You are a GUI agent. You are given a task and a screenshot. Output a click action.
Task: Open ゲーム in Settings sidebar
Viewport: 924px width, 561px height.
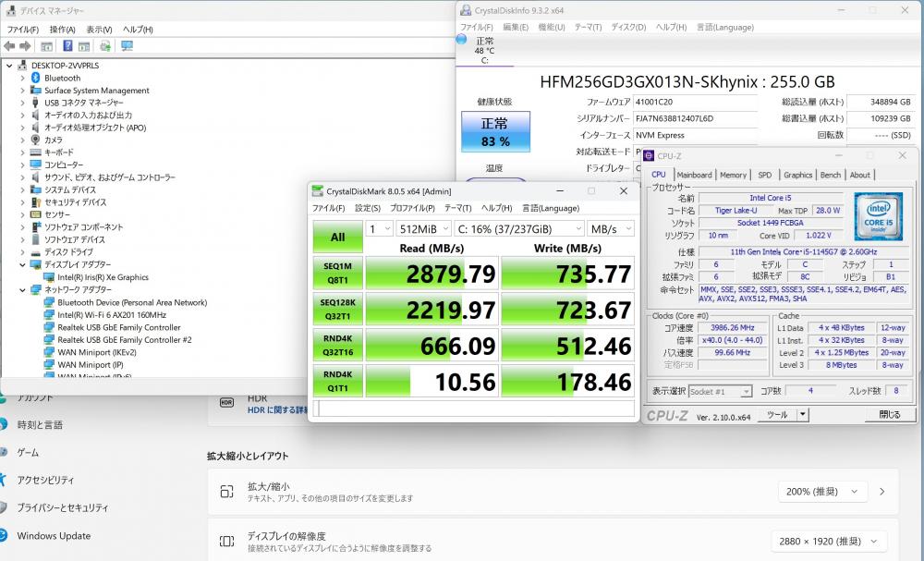pos(28,453)
